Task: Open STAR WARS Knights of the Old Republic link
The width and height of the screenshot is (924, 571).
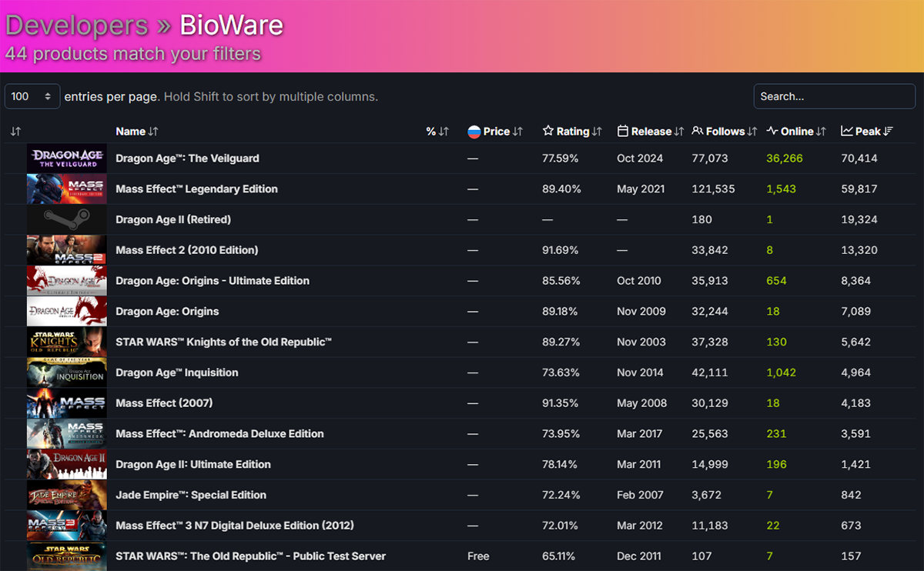Action: [223, 342]
